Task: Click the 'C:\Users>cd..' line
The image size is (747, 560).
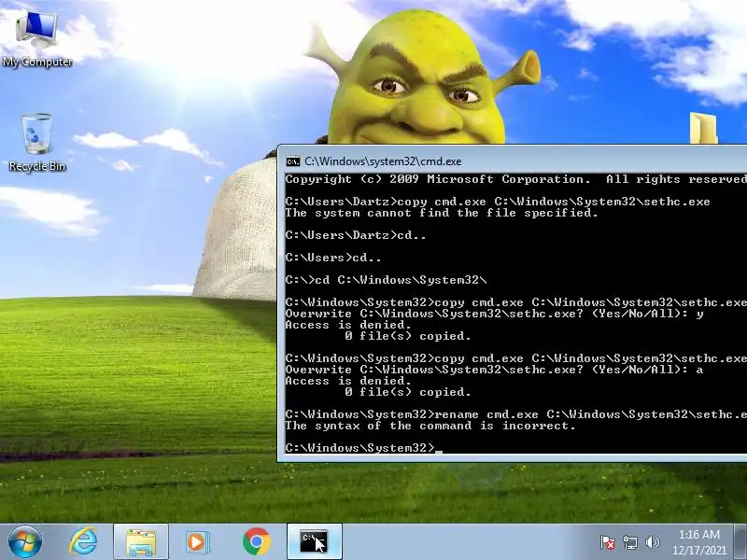Action: (333, 258)
